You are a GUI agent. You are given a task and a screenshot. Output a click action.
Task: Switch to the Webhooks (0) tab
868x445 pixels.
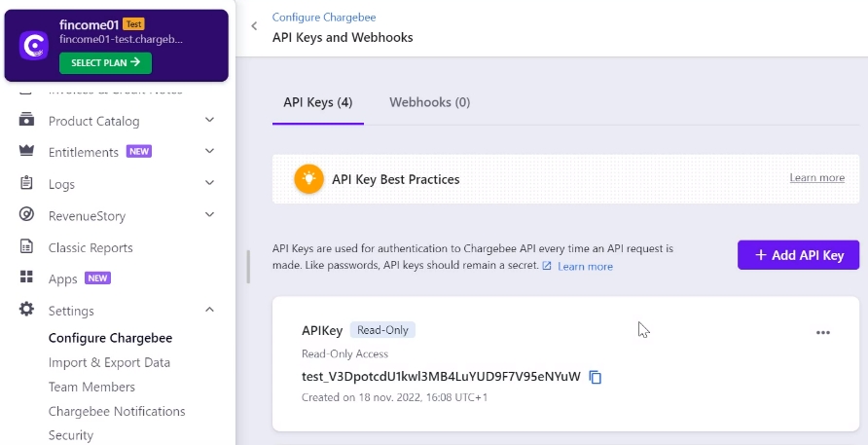click(x=429, y=102)
